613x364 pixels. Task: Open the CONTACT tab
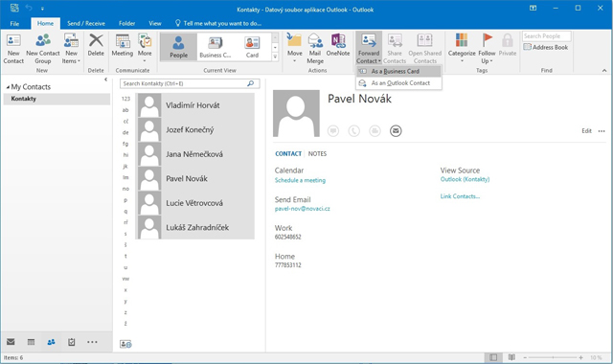pyautogui.click(x=288, y=153)
